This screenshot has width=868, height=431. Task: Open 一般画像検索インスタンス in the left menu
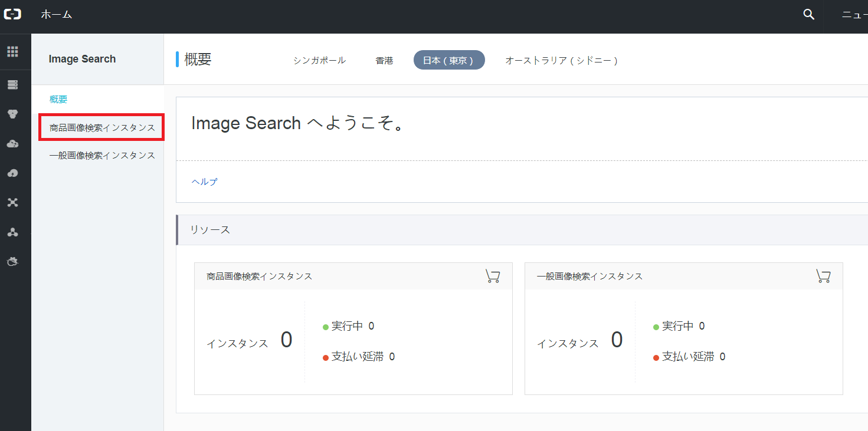[102, 156]
